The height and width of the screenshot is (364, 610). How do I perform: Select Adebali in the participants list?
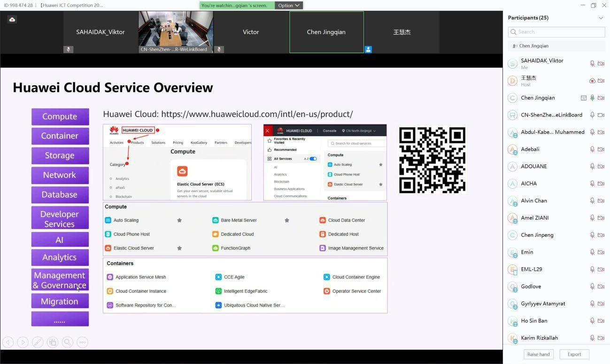(x=530, y=149)
